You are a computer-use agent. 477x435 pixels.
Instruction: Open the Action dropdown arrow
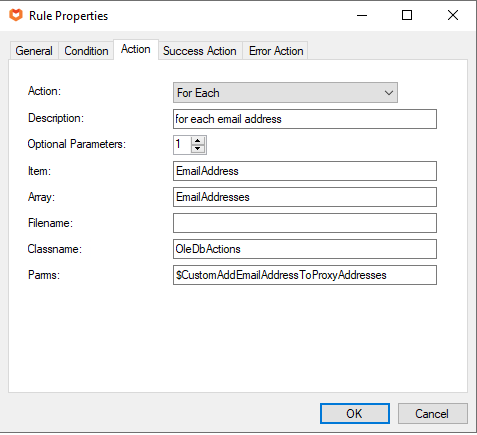click(389, 93)
